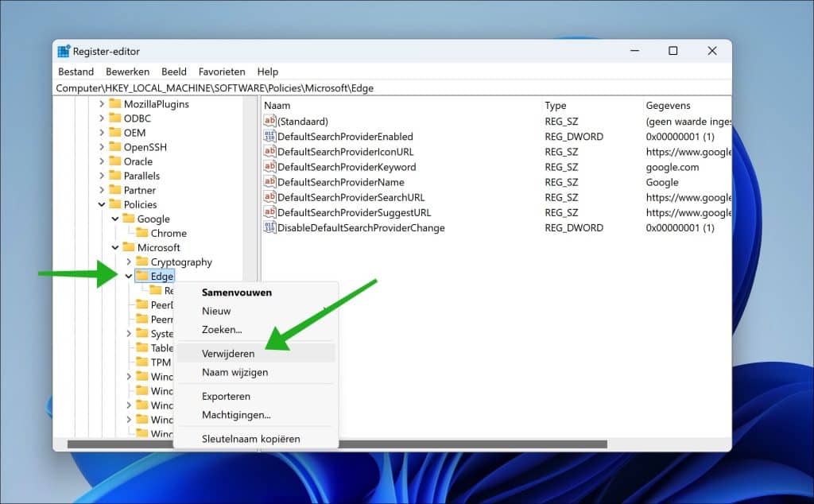
Task: Expand the OpenSSH key
Action: (102, 147)
